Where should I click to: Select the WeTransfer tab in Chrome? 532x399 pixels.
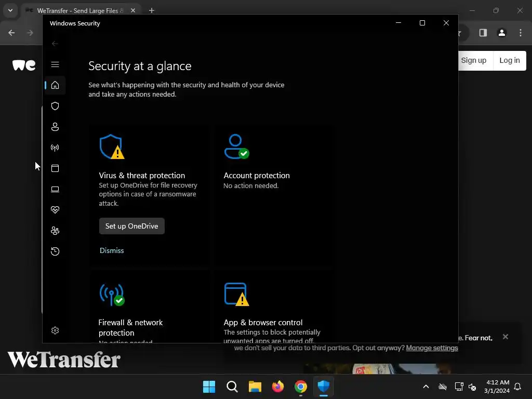click(x=82, y=10)
